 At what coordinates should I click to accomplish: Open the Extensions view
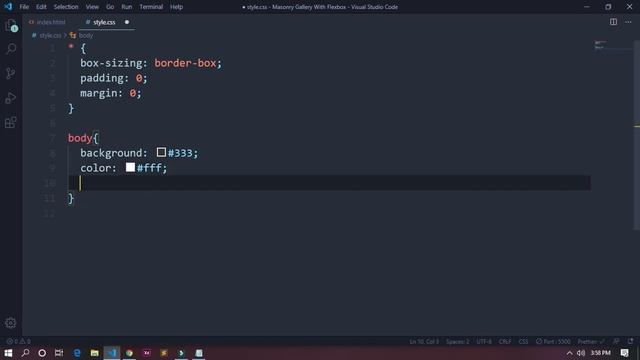click(11, 122)
